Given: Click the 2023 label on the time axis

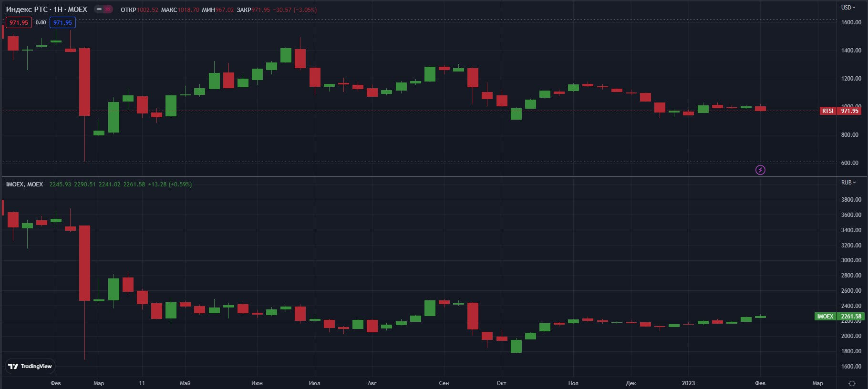Looking at the screenshot, I should click(688, 383).
